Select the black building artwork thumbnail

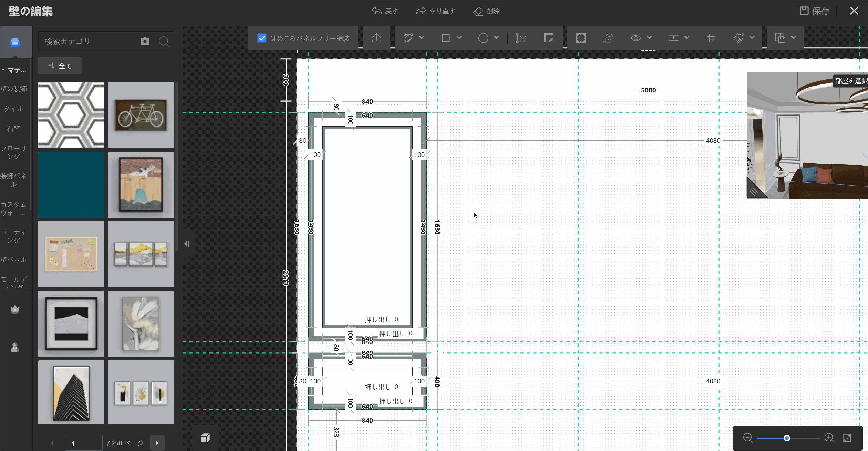click(71, 392)
